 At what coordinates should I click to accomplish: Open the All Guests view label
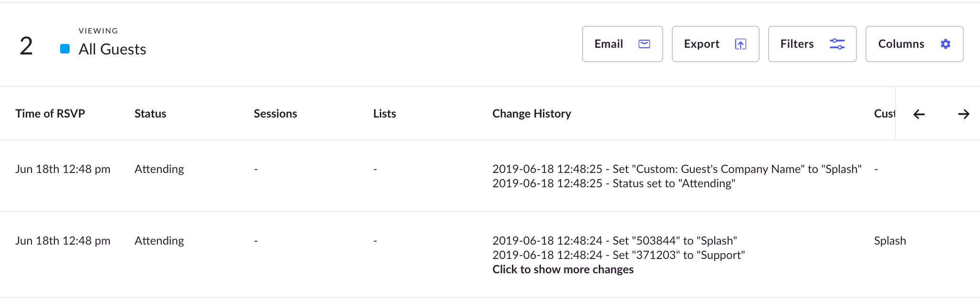point(112,49)
